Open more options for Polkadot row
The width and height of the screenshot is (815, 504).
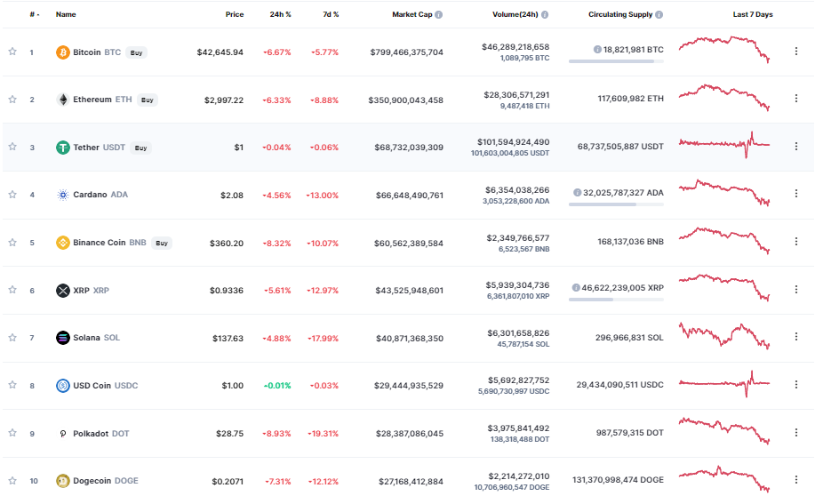click(x=796, y=432)
